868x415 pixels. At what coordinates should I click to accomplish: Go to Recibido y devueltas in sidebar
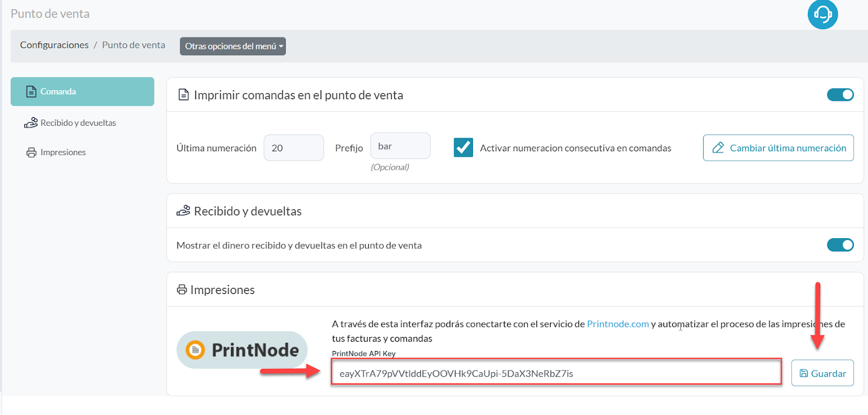tap(78, 123)
